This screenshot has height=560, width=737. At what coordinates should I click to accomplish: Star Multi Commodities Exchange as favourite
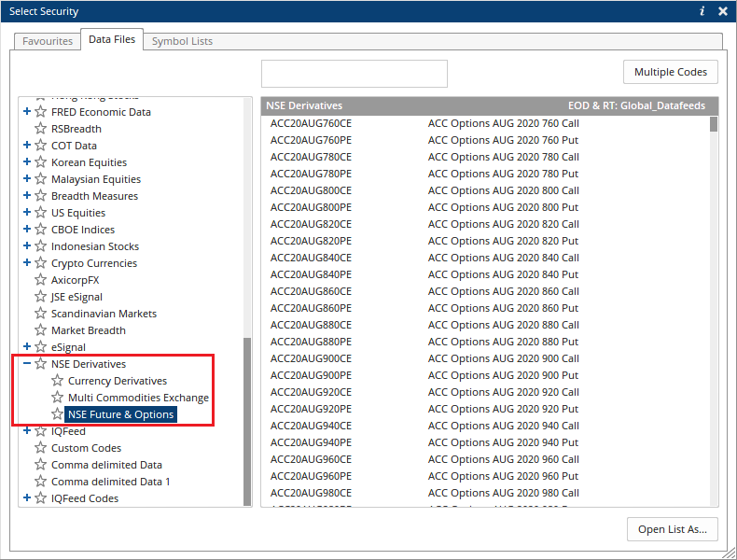tap(57, 398)
